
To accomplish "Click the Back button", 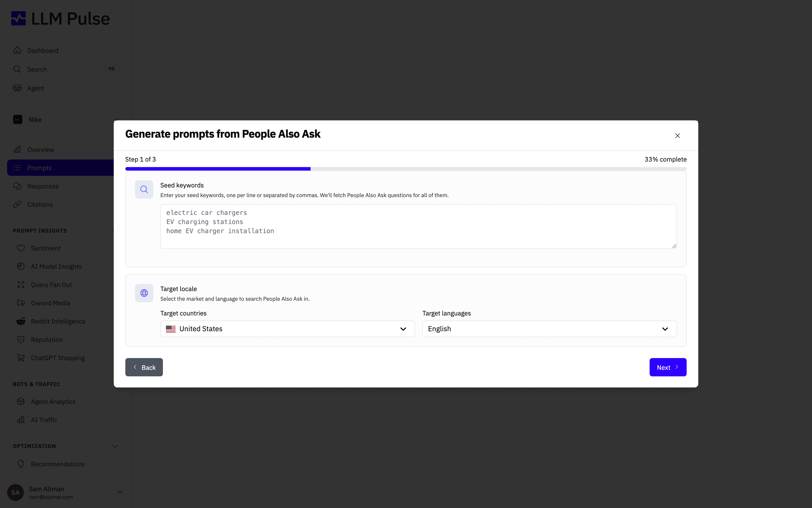I will tap(144, 367).
